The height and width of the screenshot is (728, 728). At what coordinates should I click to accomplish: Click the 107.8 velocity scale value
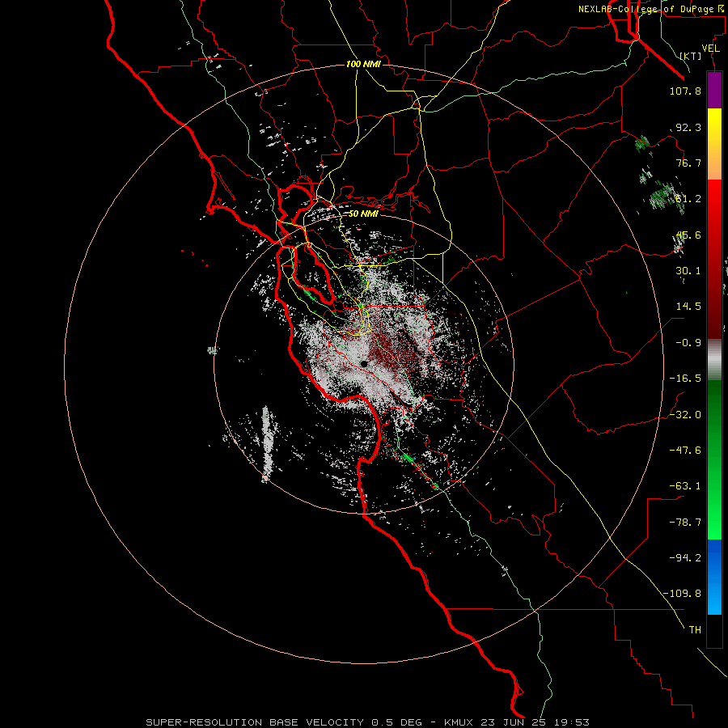click(x=685, y=91)
